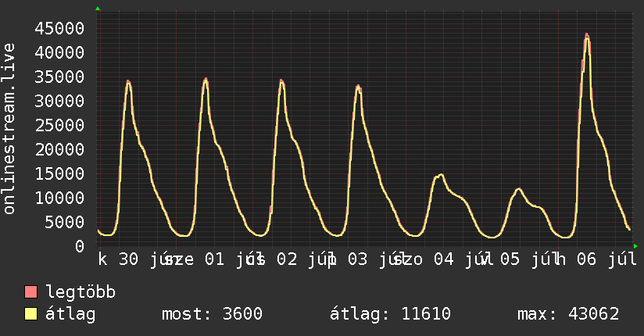Click the 45000 y-axis label
Viewport: 644px width, 336px height.
click(x=59, y=28)
